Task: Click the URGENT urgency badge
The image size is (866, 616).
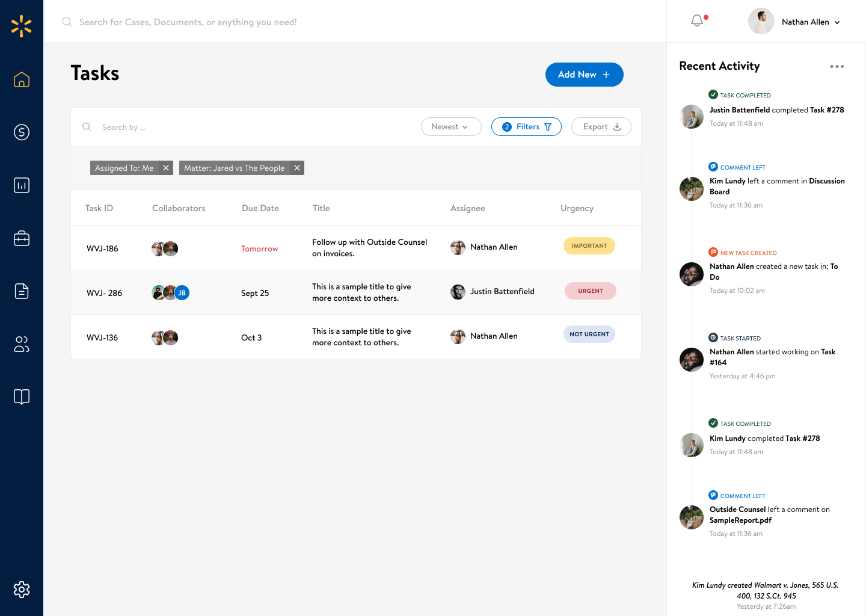Action: (591, 291)
